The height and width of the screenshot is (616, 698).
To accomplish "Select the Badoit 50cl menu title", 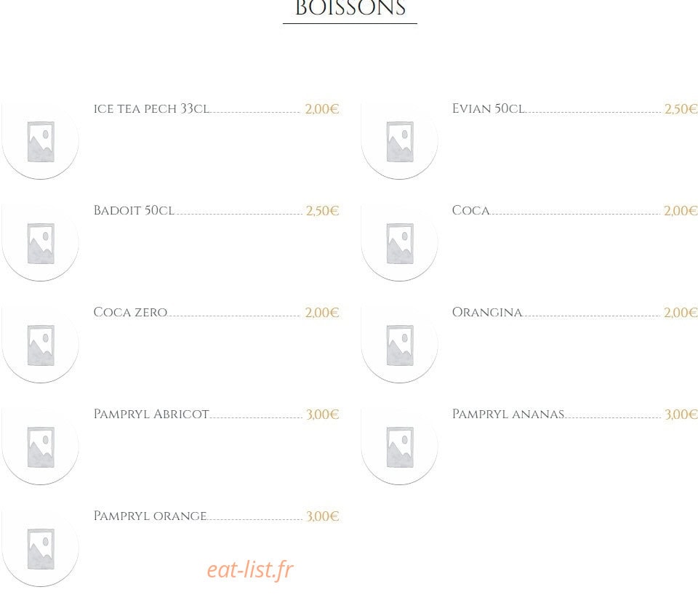I will click(x=134, y=210).
